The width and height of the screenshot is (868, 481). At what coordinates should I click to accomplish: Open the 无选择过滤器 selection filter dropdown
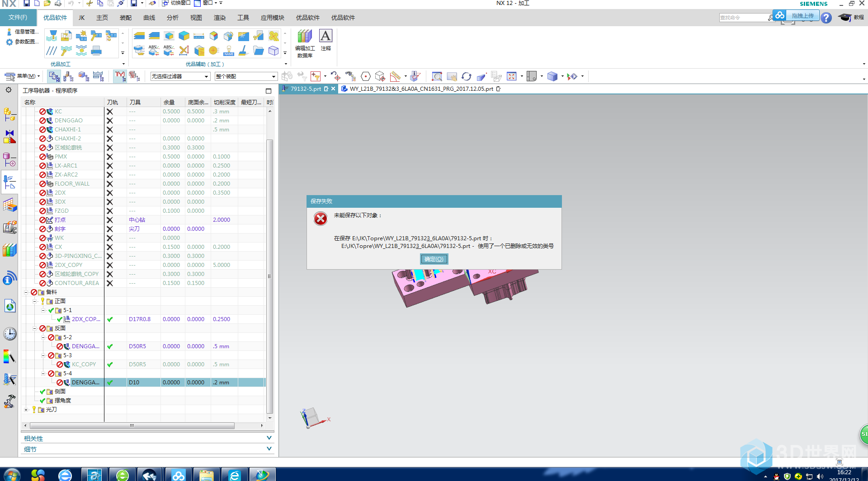pos(180,76)
